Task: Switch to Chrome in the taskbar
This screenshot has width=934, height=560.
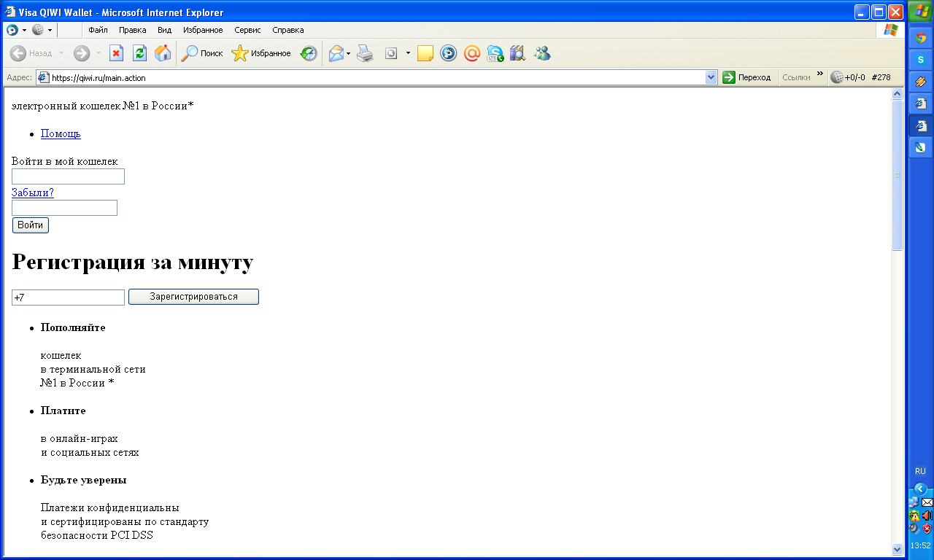Action: click(x=921, y=38)
